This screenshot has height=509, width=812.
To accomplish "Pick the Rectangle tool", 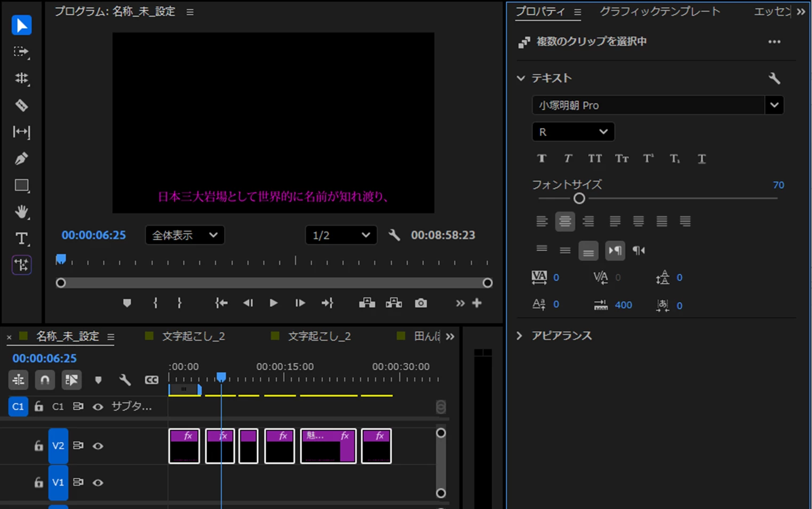I will point(21,185).
